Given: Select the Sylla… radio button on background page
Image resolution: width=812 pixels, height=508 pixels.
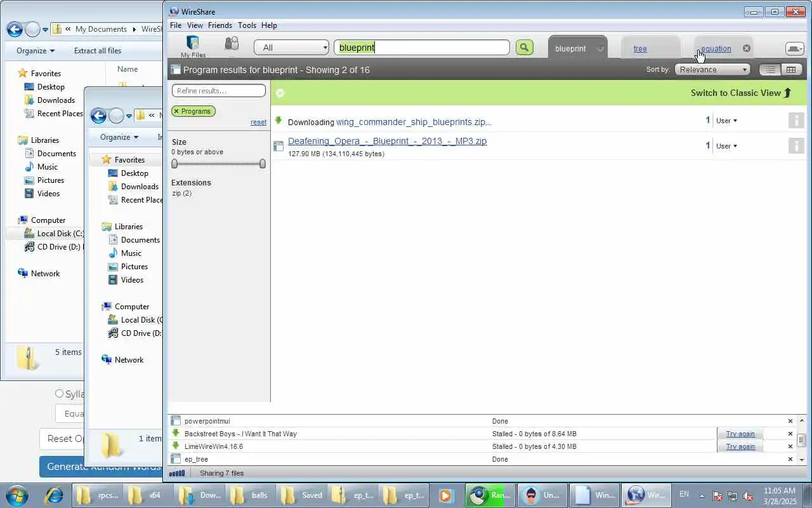Looking at the screenshot, I should [59, 394].
